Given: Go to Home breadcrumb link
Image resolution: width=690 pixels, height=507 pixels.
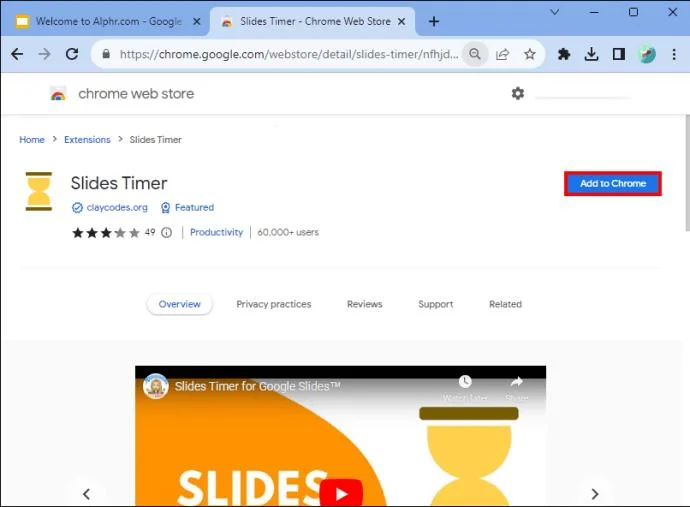Looking at the screenshot, I should (32, 140).
